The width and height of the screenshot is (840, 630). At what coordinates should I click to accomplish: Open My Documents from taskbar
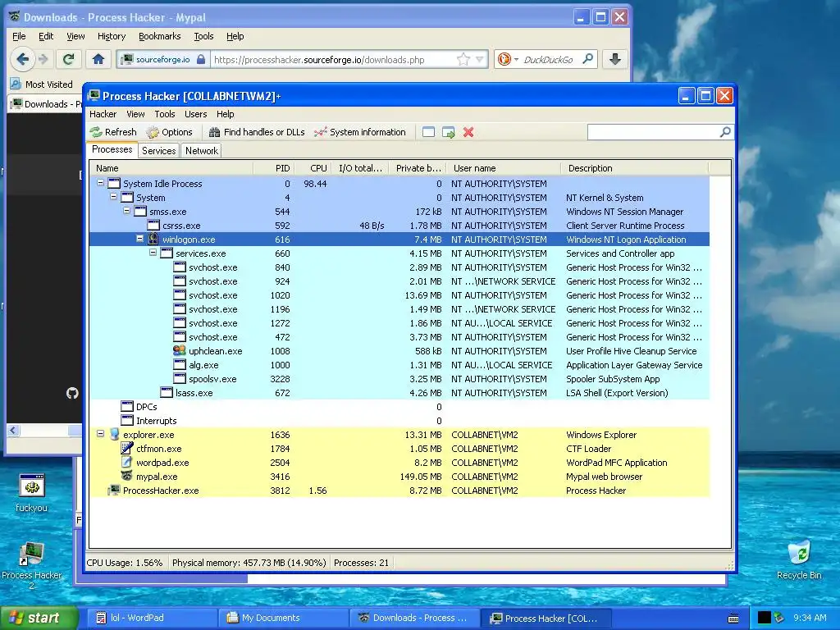[282, 619]
